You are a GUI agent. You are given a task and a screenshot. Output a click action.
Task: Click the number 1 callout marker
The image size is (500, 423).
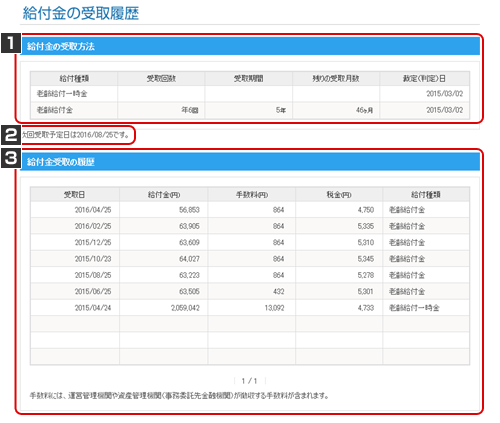[x=11, y=43]
